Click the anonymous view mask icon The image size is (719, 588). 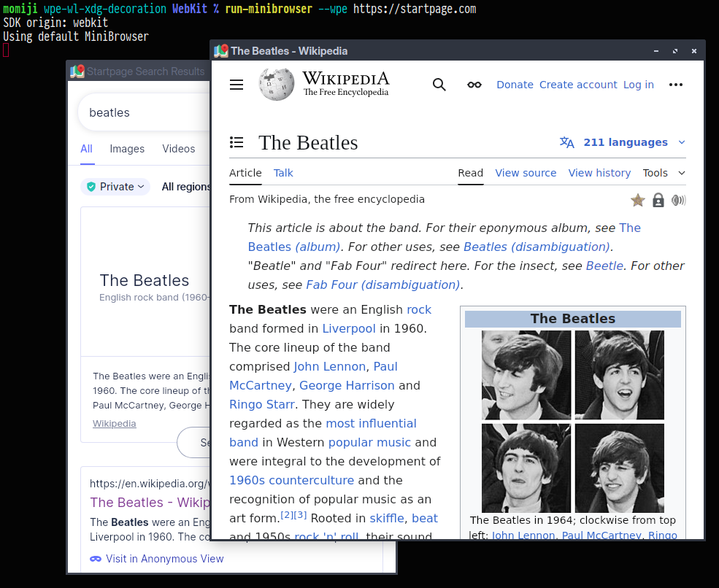coord(96,559)
